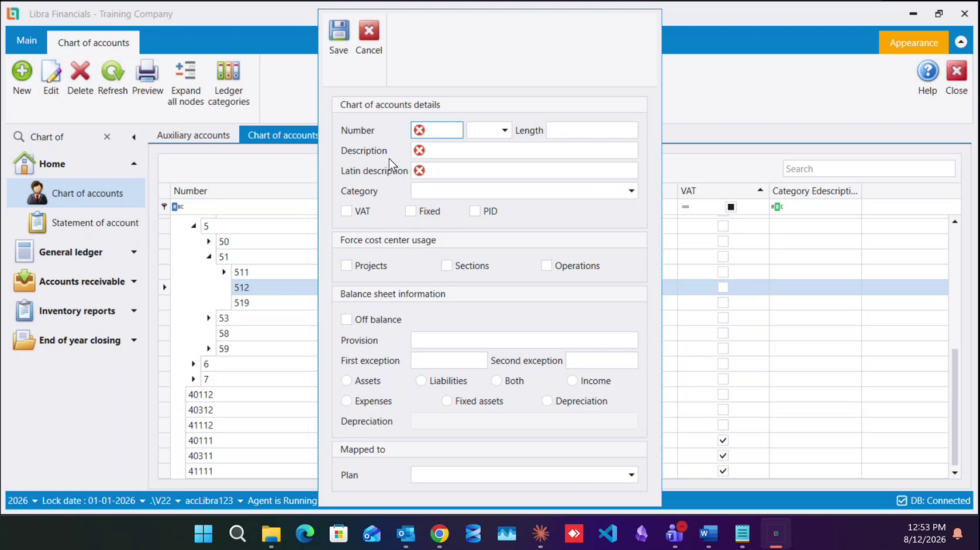
Task: Expand the General ledger section
Action: click(x=134, y=252)
